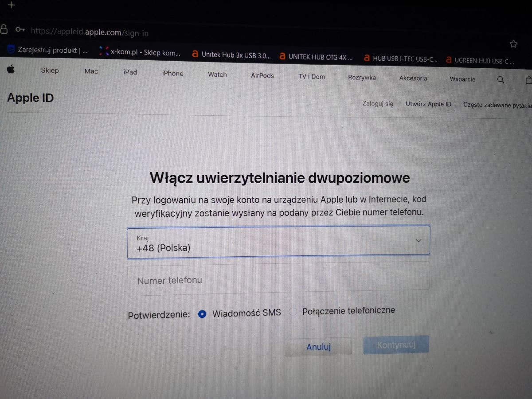
Task: Click the Apple logo icon
Action: pyautogui.click(x=11, y=69)
